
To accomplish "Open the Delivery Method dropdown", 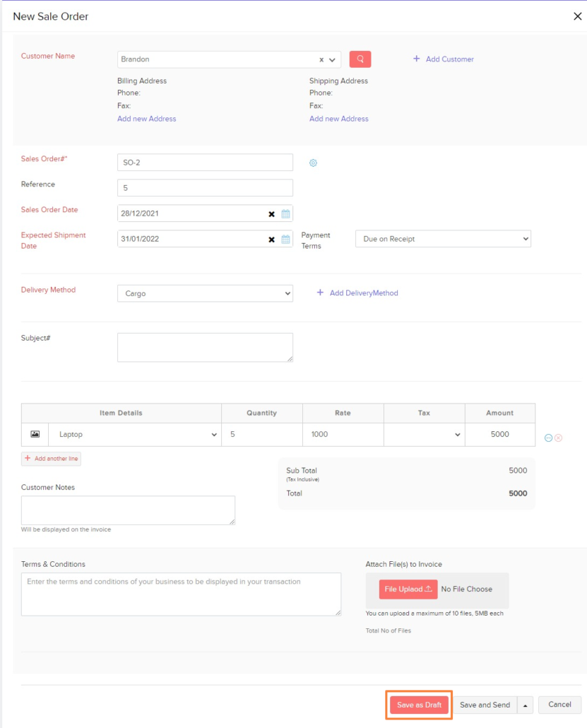I will pos(205,293).
